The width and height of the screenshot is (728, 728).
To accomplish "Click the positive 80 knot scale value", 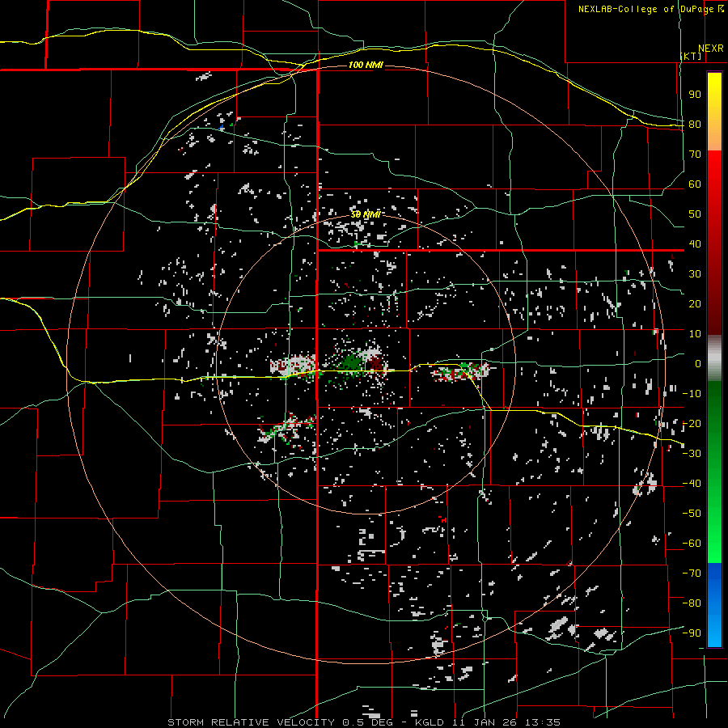I will pyautogui.click(x=695, y=124).
